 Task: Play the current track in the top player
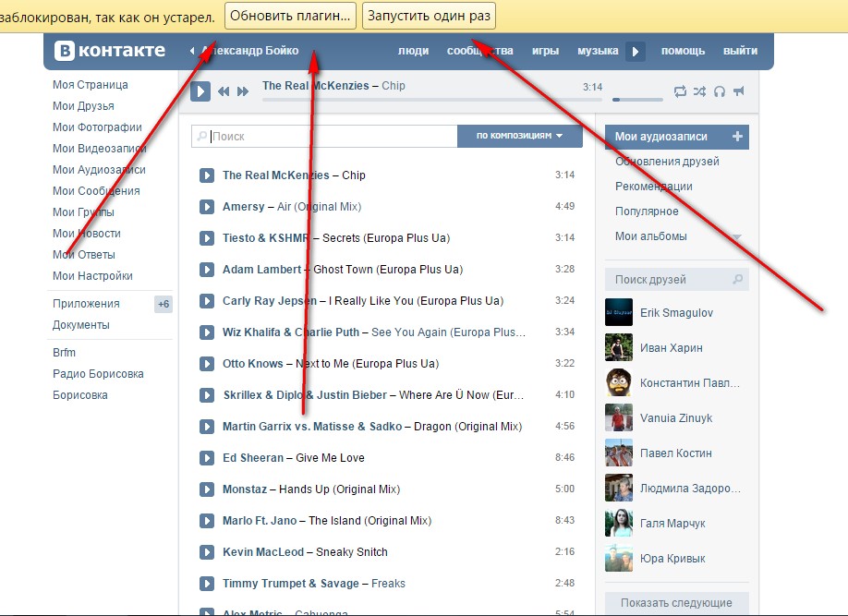[x=200, y=91]
